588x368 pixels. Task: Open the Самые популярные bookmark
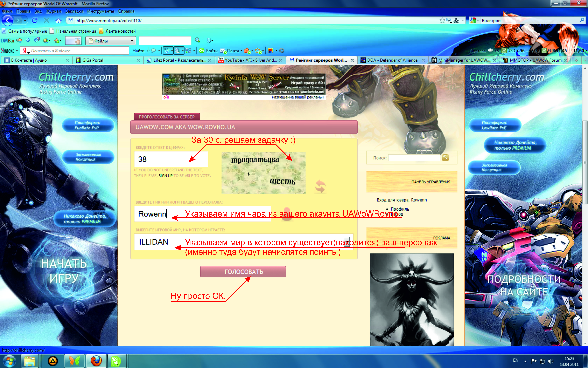tap(24, 31)
